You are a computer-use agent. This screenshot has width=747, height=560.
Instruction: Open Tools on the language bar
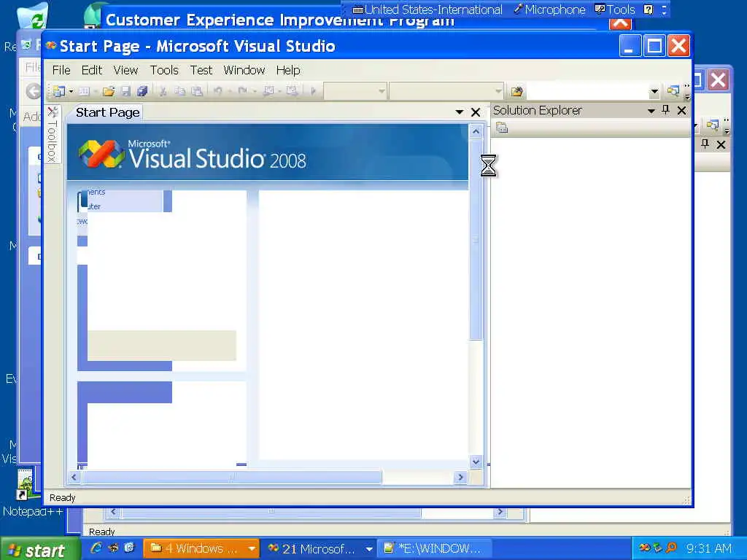[614, 9]
